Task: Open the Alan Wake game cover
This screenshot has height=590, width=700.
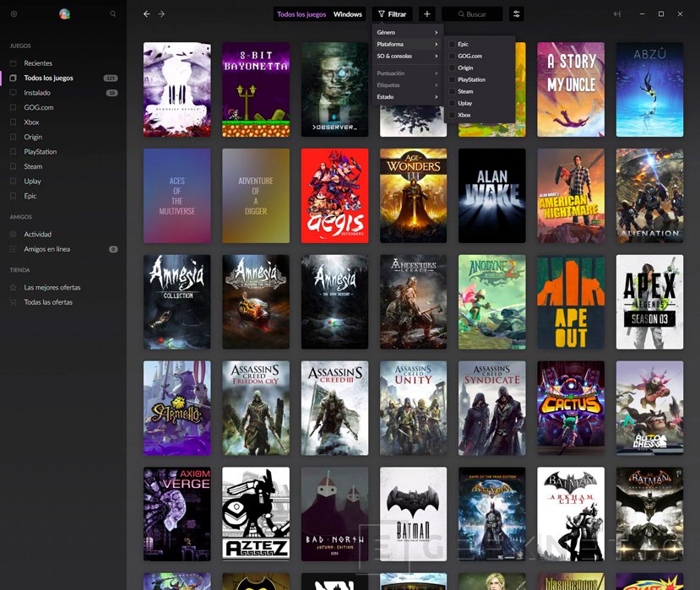Action: (491, 196)
